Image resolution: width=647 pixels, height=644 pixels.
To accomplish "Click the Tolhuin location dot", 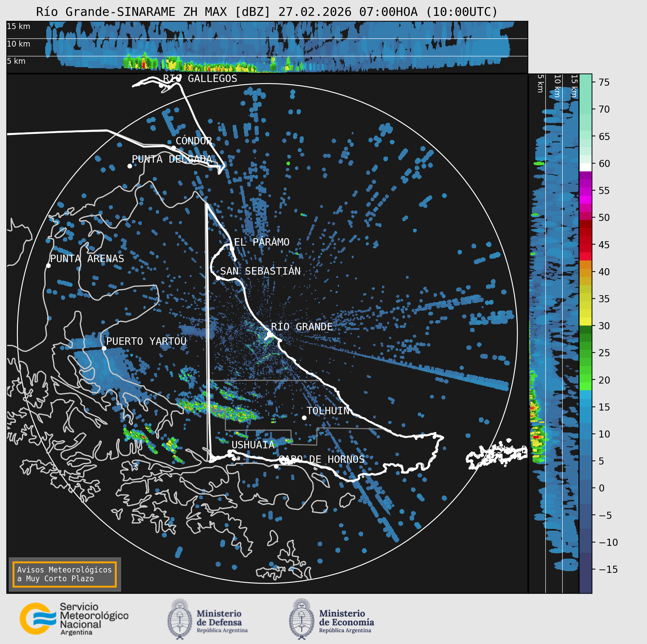I will tap(304, 418).
